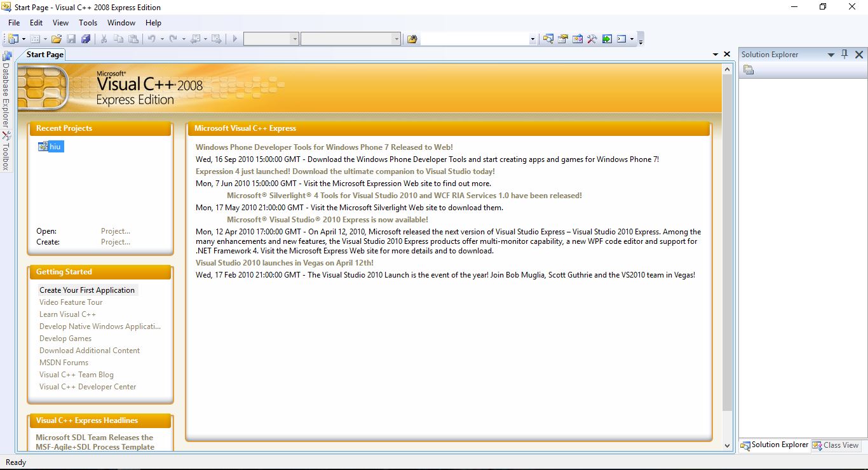Open the View menu
Screen dimensions: 868x470
[x=60, y=23]
